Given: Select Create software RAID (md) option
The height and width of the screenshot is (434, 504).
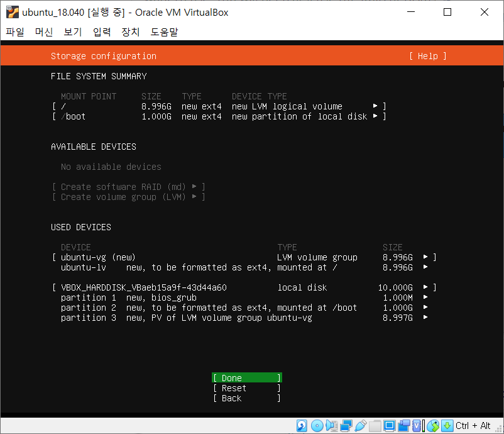Looking at the screenshot, I should (129, 187).
